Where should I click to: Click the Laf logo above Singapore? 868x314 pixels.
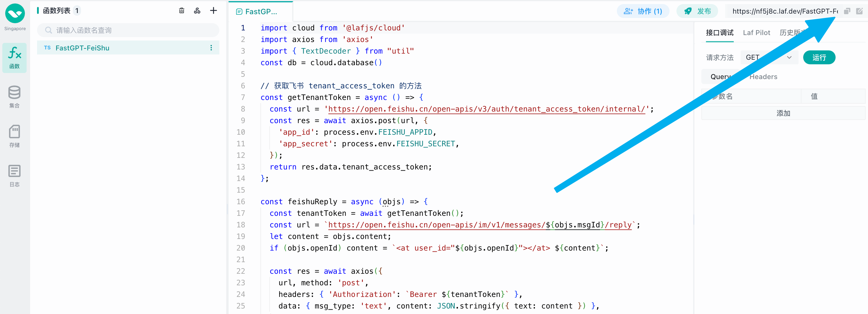[x=15, y=14]
